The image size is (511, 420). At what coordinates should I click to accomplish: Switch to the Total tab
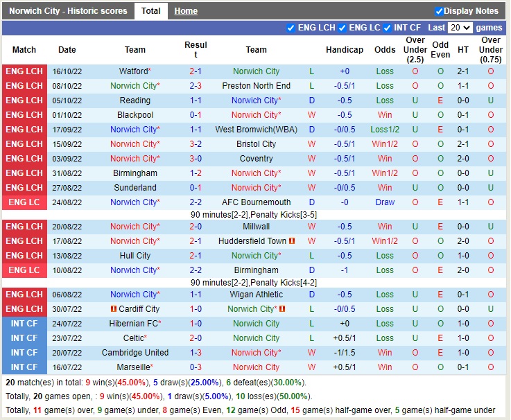tap(151, 11)
